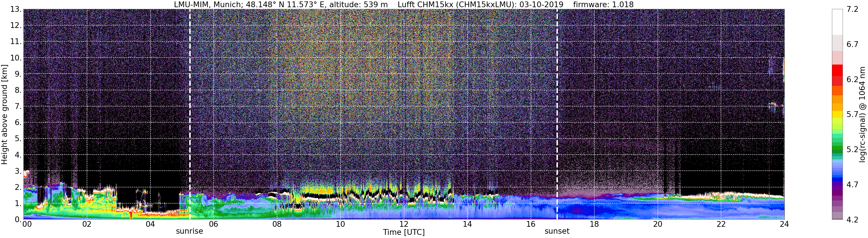
Task: Click the '3.' height axis tick label
Action: point(18,171)
